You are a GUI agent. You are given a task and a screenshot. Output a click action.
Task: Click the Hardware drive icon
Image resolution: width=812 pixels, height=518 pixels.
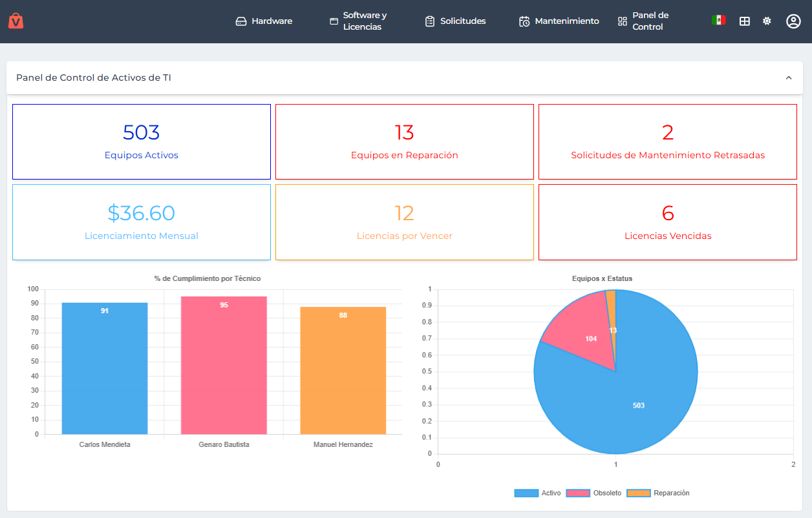[x=241, y=21]
